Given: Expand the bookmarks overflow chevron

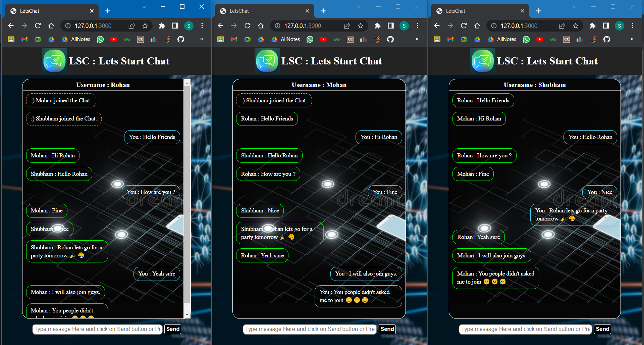Looking at the screenshot, I should 202,39.
